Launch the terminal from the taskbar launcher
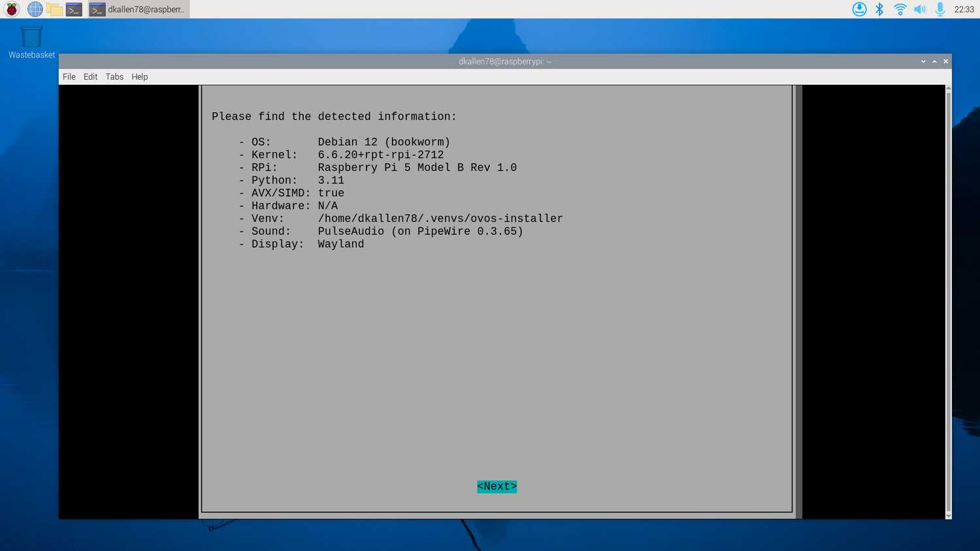The image size is (980, 551). (x=74, y=9)
